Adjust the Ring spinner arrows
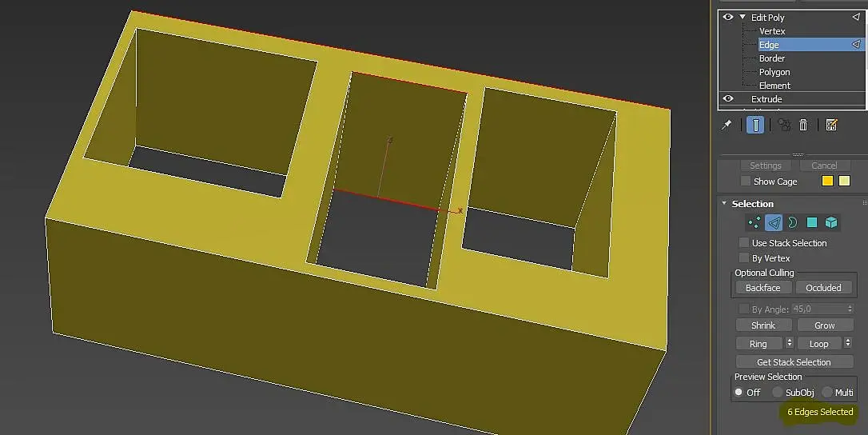The image size is (868, 435). coord(790,344)
